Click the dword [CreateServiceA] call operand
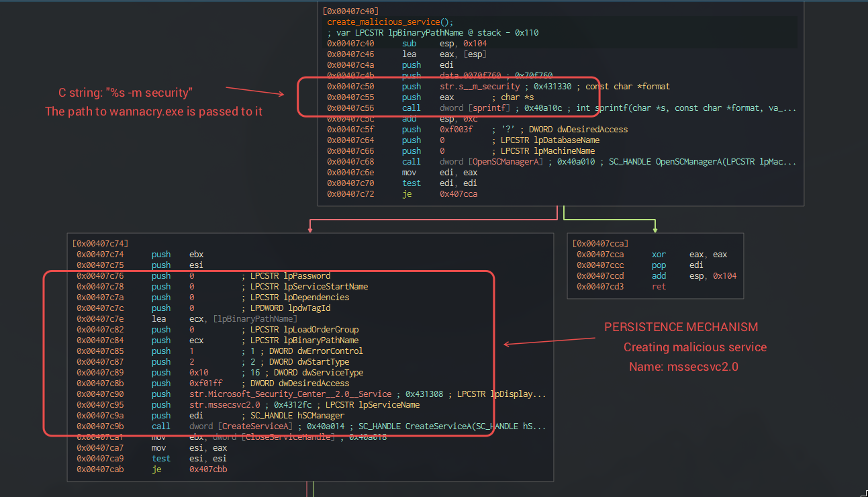This screenshot has width=868, height=497. pyautogui.click(x=242, y=426)
